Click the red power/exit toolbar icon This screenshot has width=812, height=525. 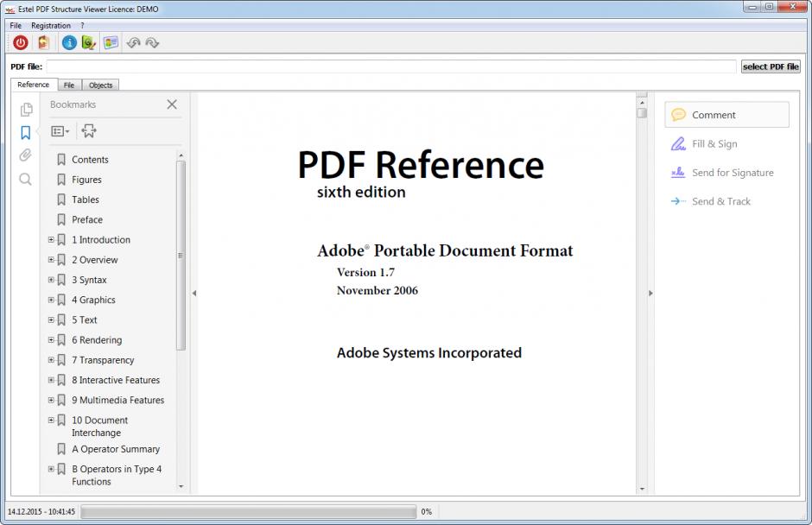point(20,42)
